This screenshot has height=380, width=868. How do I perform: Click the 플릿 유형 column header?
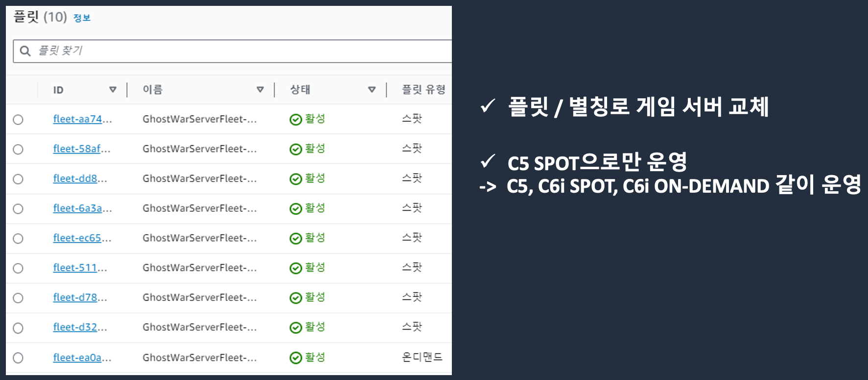pyautogui.click(x=423, y=89)
